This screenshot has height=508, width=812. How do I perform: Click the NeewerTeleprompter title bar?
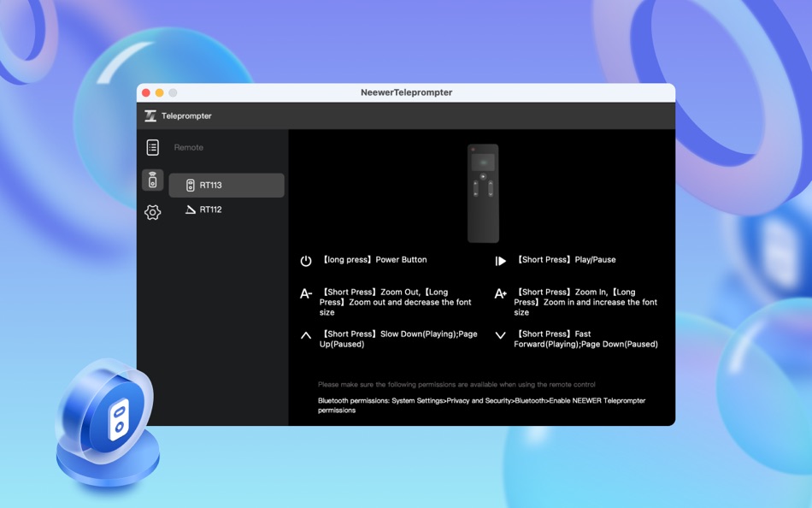coord(406,92)
